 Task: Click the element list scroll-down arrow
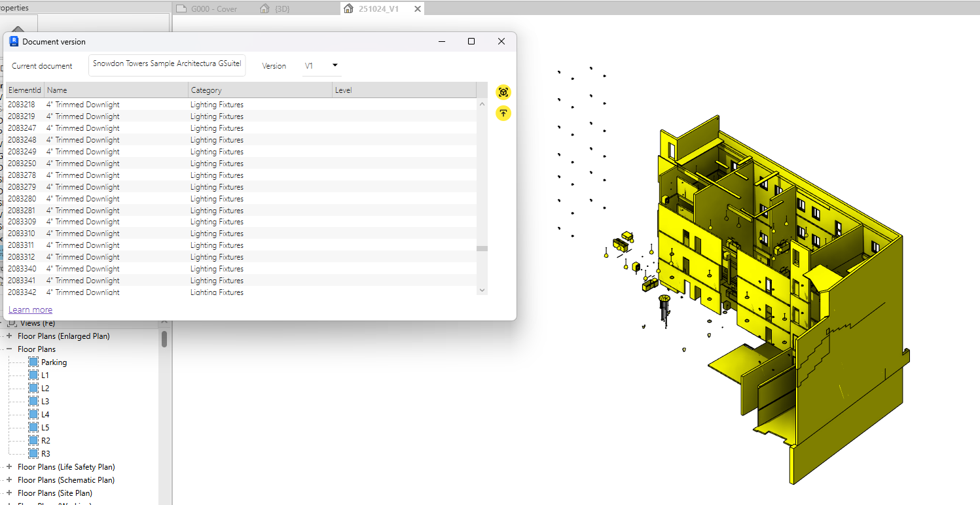click(x=482, y=290)
